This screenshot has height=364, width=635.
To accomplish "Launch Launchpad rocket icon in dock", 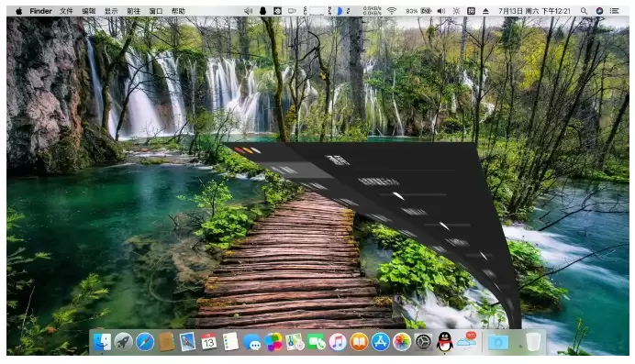I will pyautogui.click(x=124, y=342).
